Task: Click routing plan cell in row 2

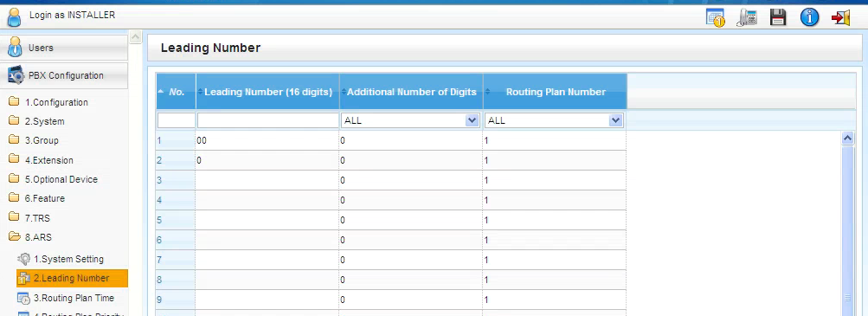Action: [x=554, y=160]
